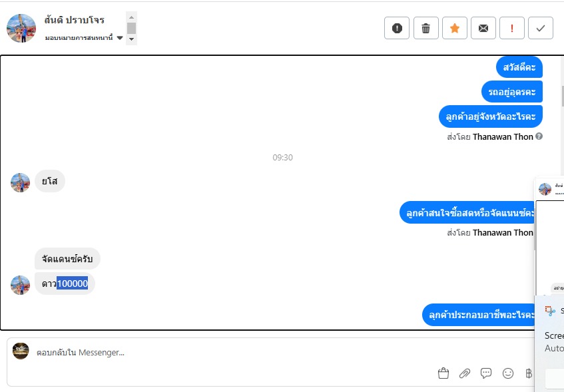Screen dimensions: 564x392
Task: Click the message bubble containing 100000
Action: coord(65,284)
